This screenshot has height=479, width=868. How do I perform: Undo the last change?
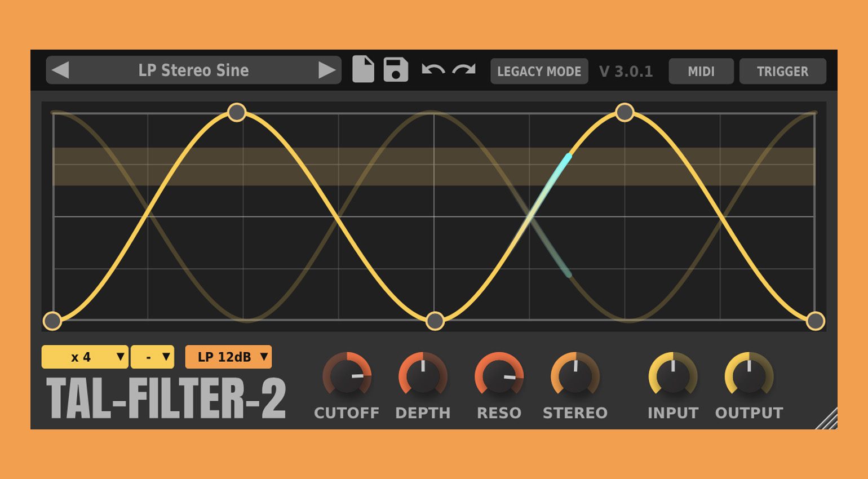coord(433,70)
